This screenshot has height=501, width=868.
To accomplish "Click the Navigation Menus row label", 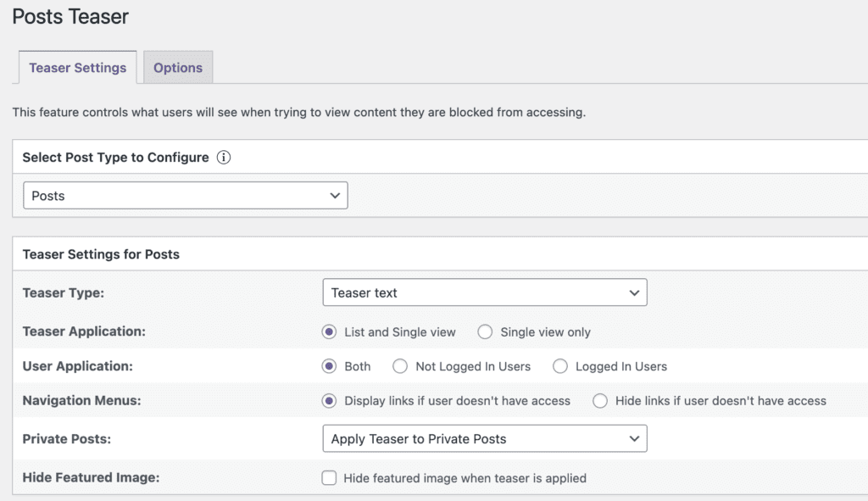I will (81, 401).
